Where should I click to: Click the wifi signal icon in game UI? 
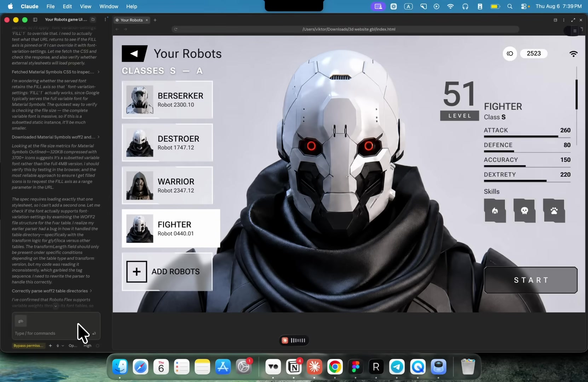click(x=573, y=54)
